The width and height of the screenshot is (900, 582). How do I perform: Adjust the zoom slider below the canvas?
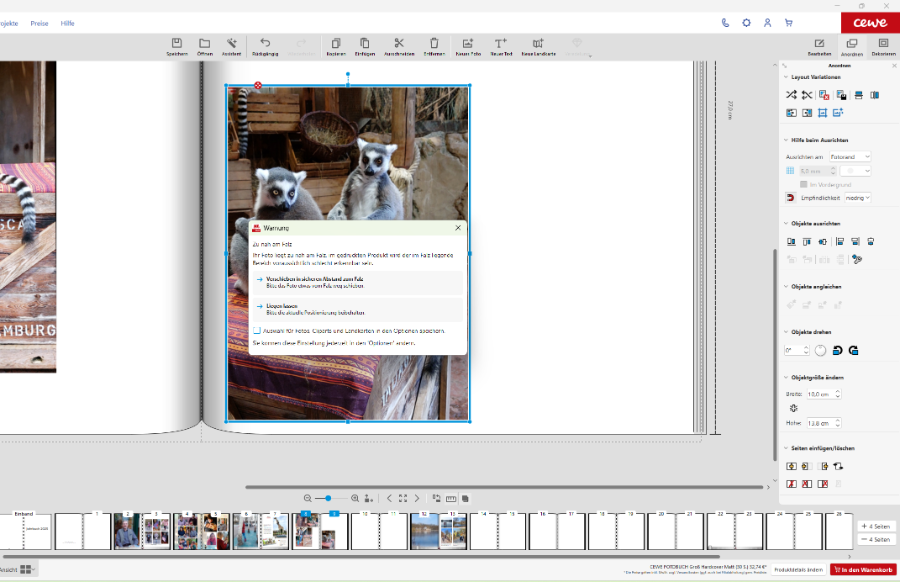point(327,498)
